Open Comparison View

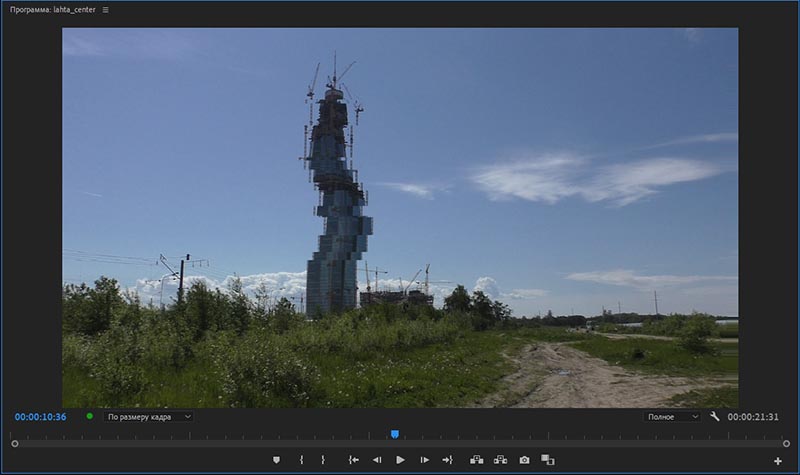coord(548,460)
